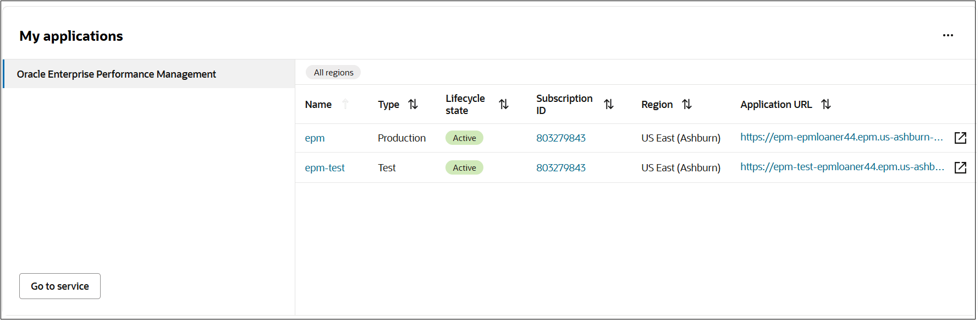Select Oracle Enterprise Performance Management tab
This screenshot has width=980, height=320.
pyautogui.click(x=117, y=74)
